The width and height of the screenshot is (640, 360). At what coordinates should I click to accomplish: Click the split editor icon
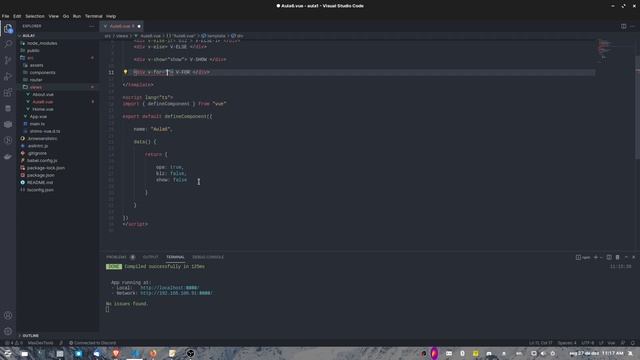(x=623, y=26)
